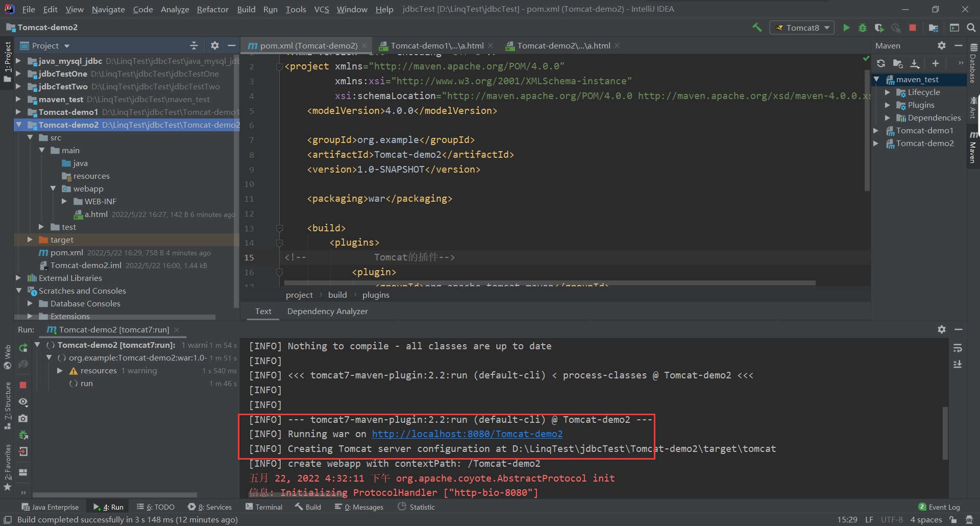Stop Tomcat-demo2 in Run panel sidebar
The width and height of the screenshot is (980, 526).
tap(23, 385)
